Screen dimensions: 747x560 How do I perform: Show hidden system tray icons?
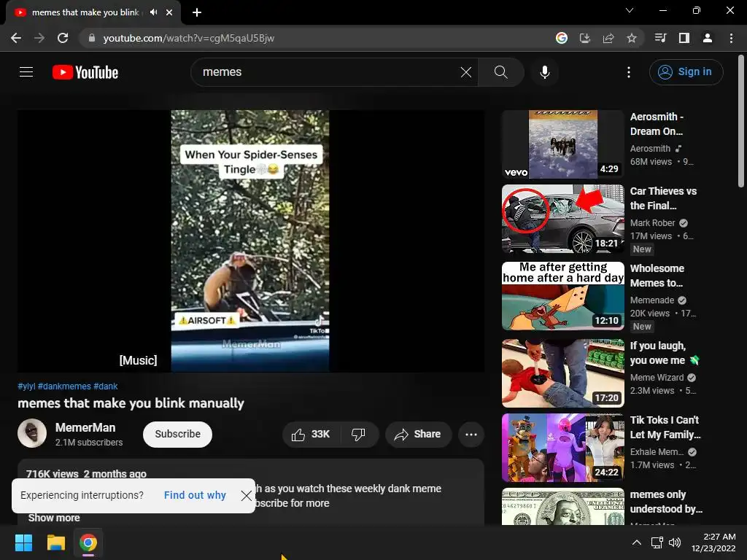pyautogui.click(x=636, y=542)
